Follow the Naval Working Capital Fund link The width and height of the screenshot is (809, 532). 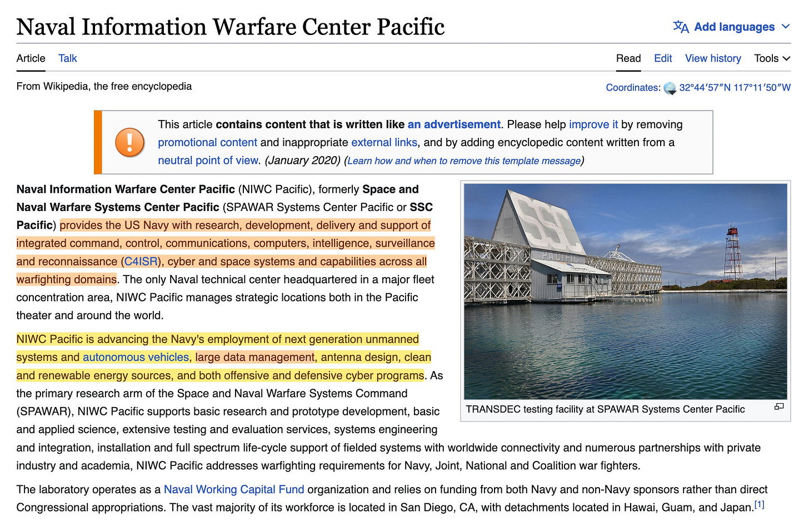pos(234,489)
